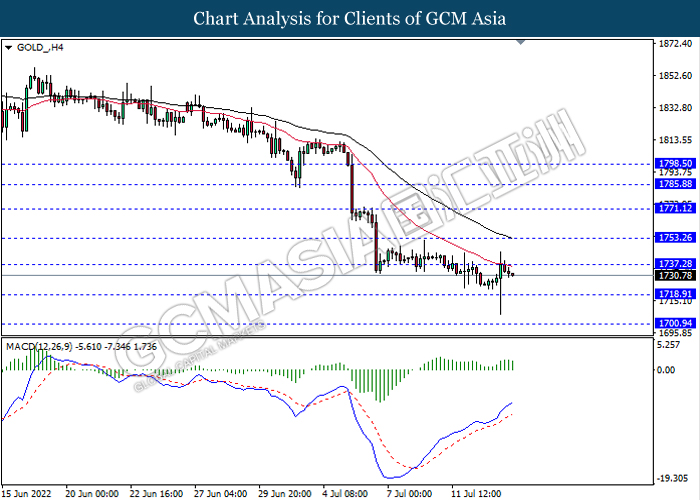Click the MACD(12,26,9) indicator label

tap(81, 347)
